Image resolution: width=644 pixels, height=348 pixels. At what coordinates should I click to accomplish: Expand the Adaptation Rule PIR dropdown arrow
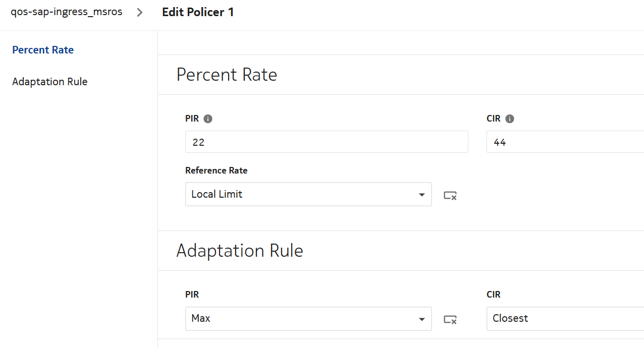[x=422, y=319]
